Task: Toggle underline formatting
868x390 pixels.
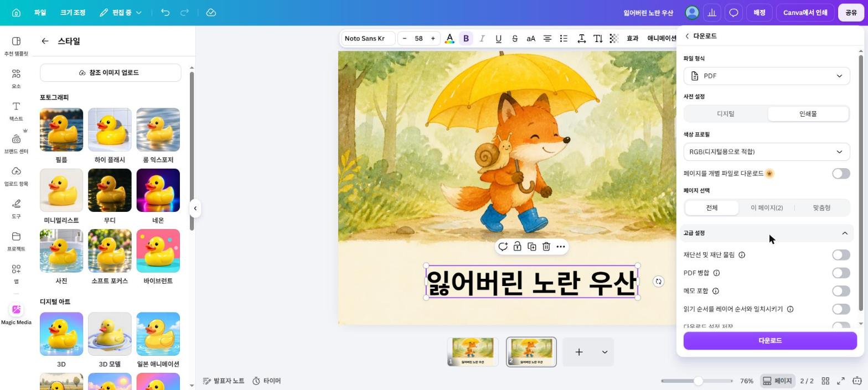Action: [498, 38]
